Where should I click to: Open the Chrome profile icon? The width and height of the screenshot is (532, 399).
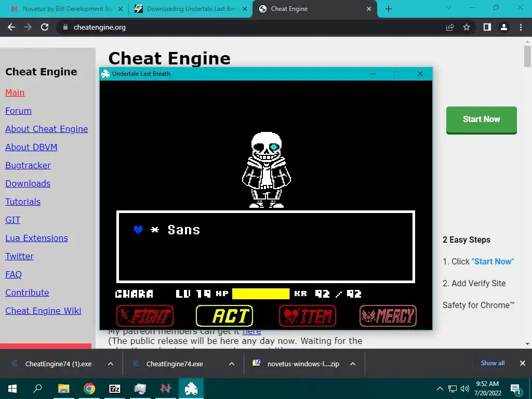504,27
